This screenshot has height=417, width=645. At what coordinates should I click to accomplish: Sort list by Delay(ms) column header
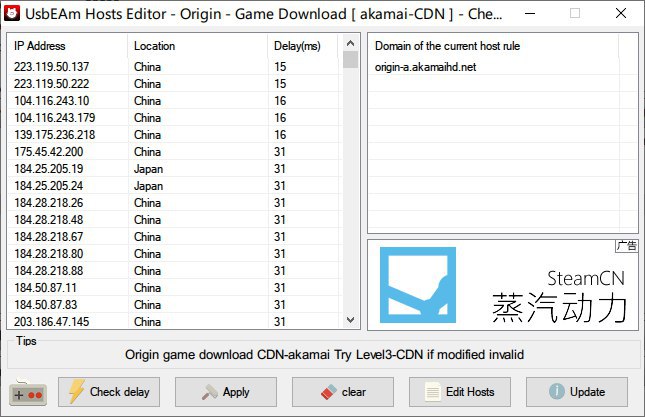tap(302, 46)
